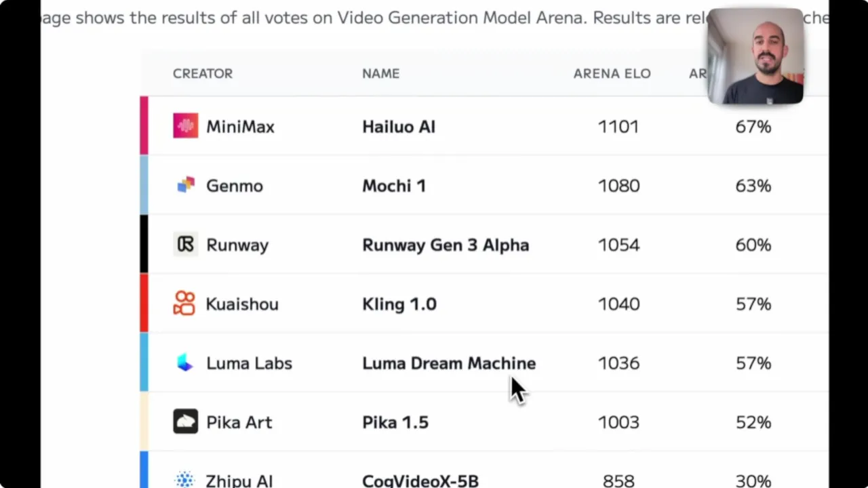Click the black Runway row color bar
868x488 pixels.
pyautogui.click(x=144, y=244)
